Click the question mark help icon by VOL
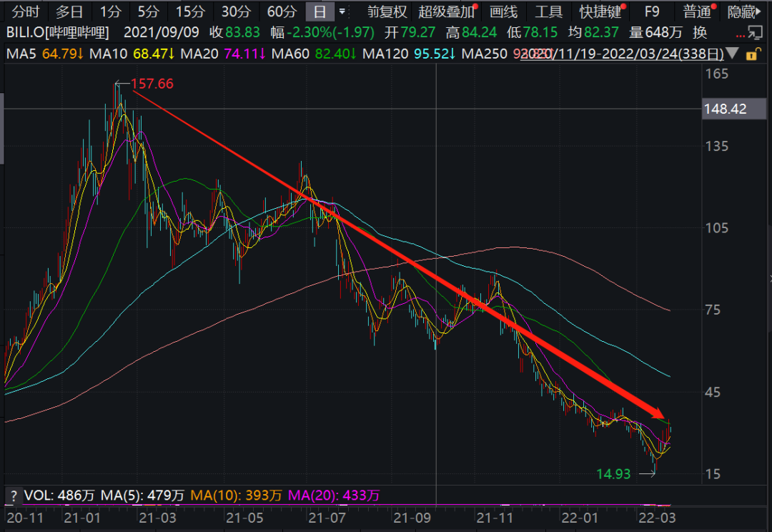The width and height of the screenshot is (772, 532). 14,496
